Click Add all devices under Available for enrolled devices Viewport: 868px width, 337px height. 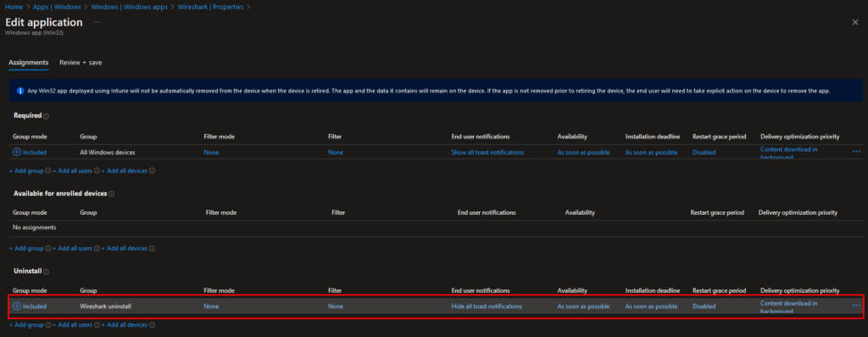pyautogui.click(x=125, y=249)
